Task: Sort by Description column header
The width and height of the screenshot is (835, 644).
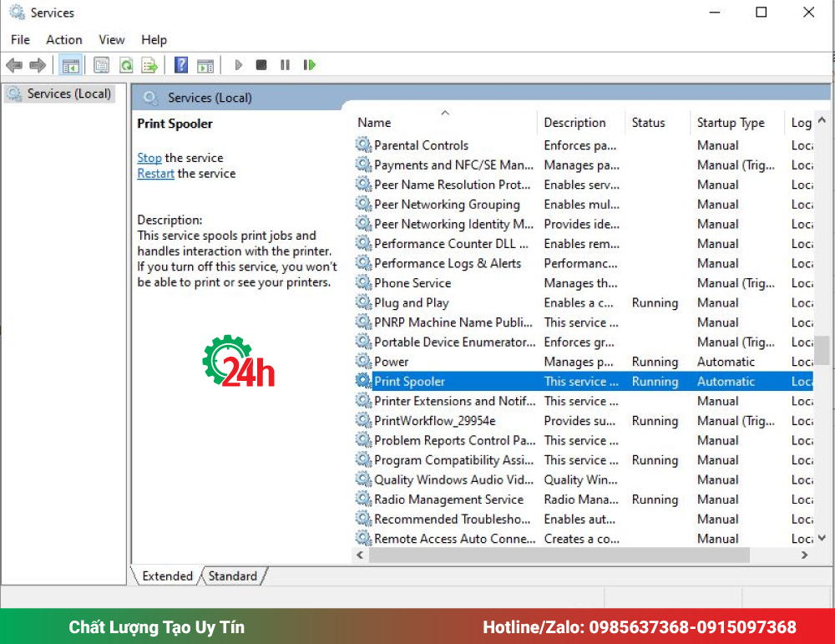Action: coord(574,123)
